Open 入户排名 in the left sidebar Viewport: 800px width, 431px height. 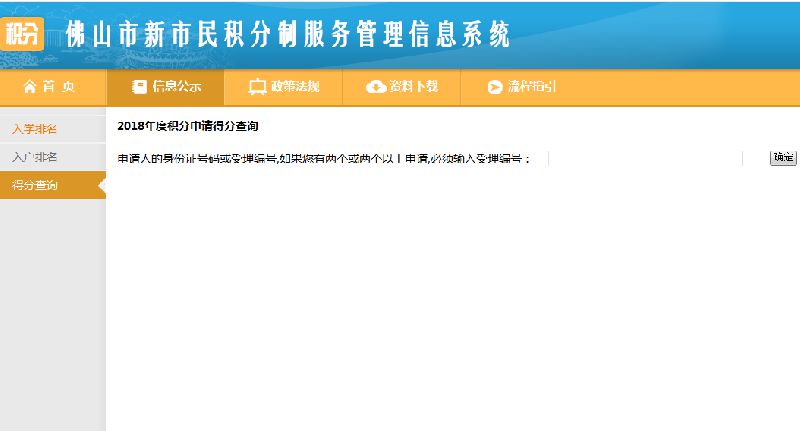coord(35,157)
